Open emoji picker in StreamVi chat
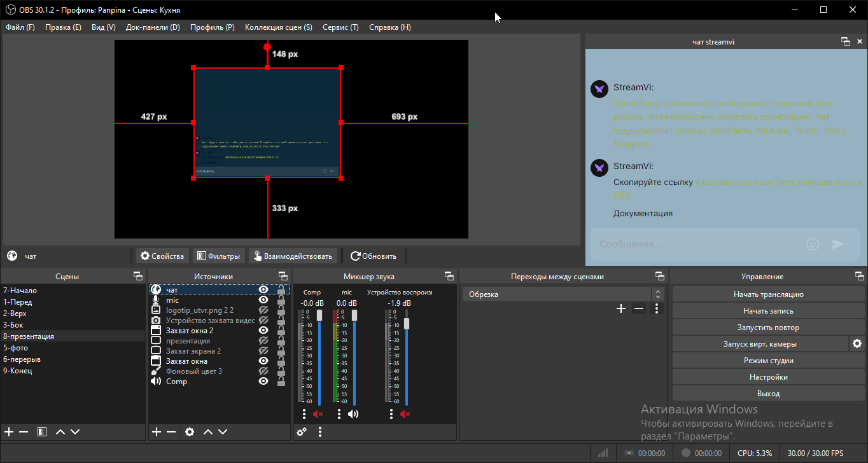This screenshot has width=868, height=463. coord(812,244)
